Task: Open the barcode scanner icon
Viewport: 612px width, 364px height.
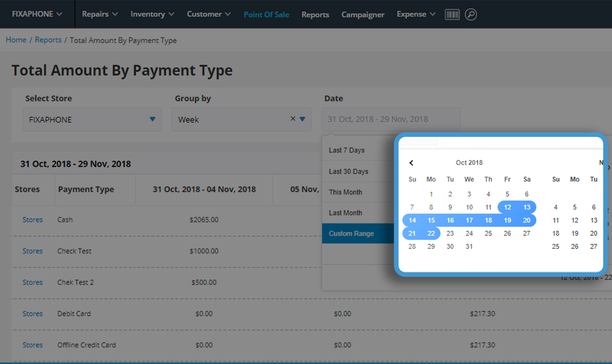Action: tap(452, 15)
